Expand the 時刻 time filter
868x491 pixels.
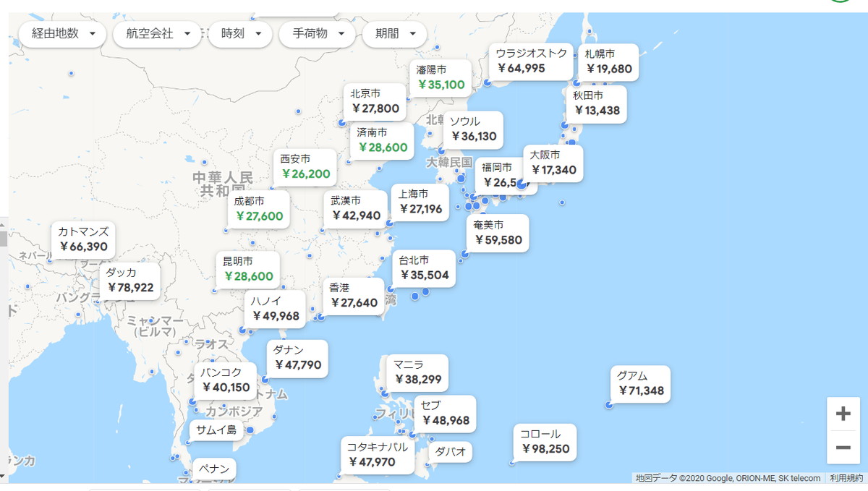click(240, 33)
